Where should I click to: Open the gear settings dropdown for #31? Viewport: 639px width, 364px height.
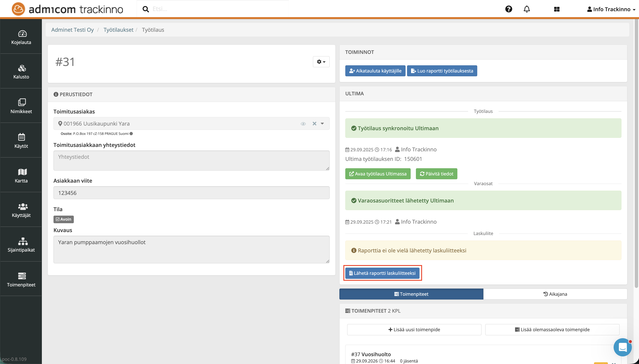click(321, 62)
